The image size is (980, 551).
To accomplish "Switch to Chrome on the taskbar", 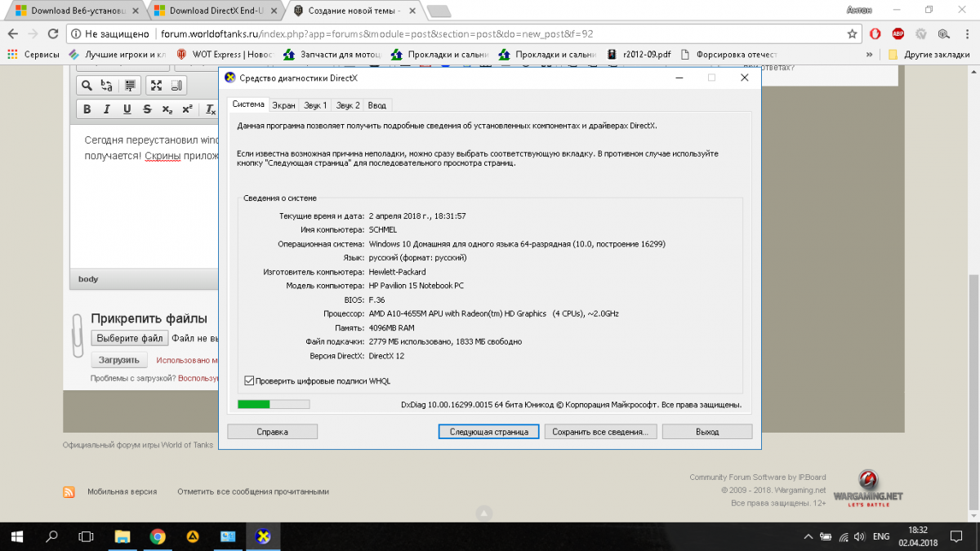I will [x=158, y=536].
